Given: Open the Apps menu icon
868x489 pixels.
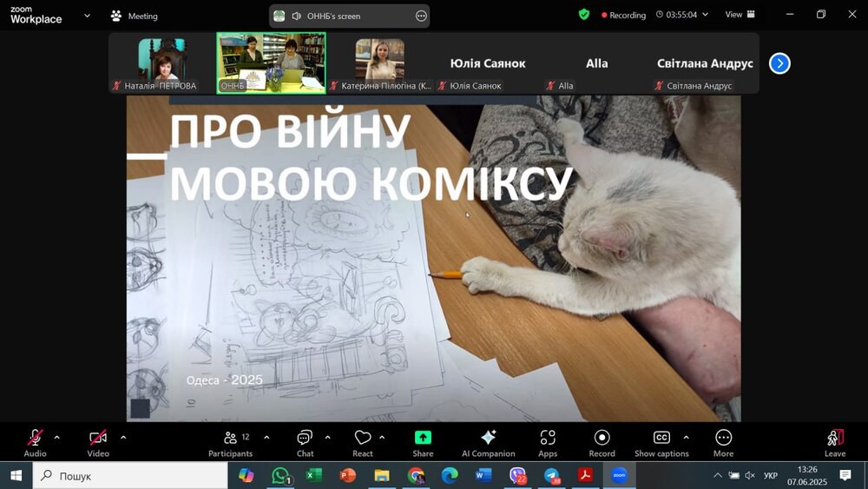Looking at the screenshot, I should (548, 439).
